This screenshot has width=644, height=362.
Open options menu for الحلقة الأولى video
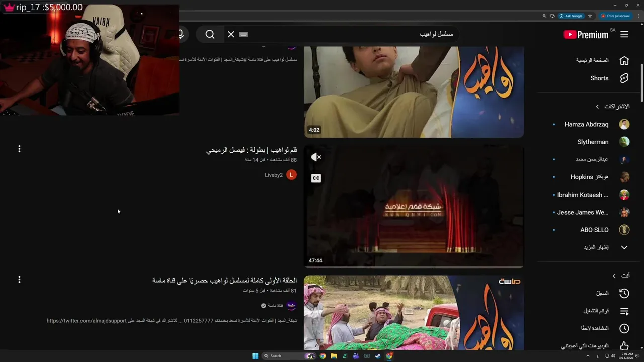(x=19, y=279)
